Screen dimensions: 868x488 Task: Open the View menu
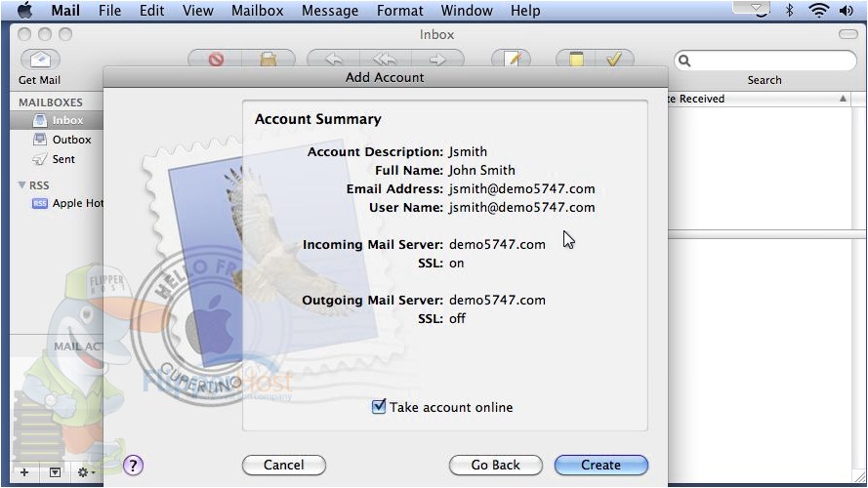197,10
